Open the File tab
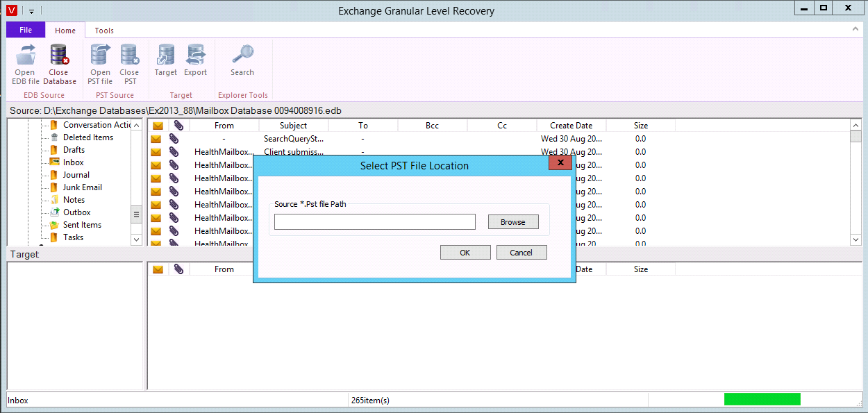868x413 pixels. 26,31
